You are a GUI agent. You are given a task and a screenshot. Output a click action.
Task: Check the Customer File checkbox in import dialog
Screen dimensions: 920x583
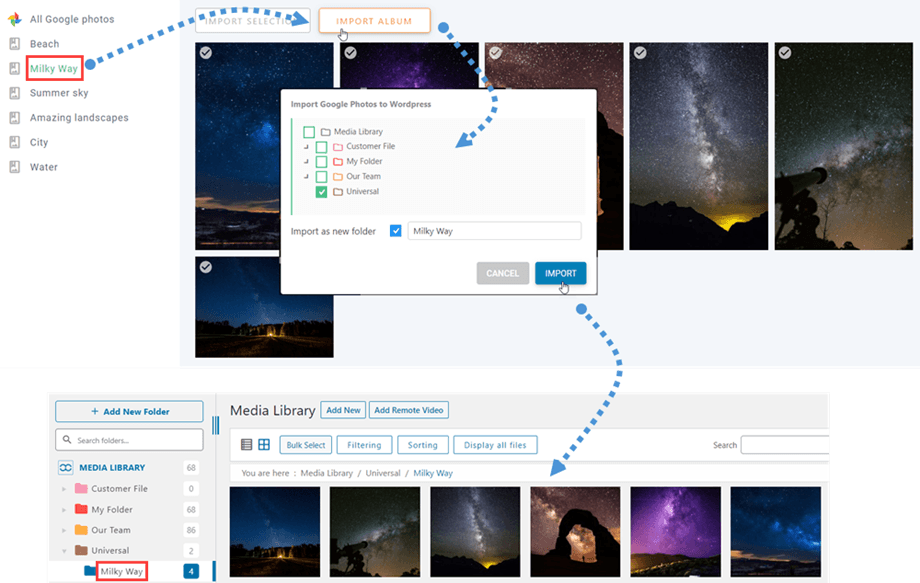[321, 147]
